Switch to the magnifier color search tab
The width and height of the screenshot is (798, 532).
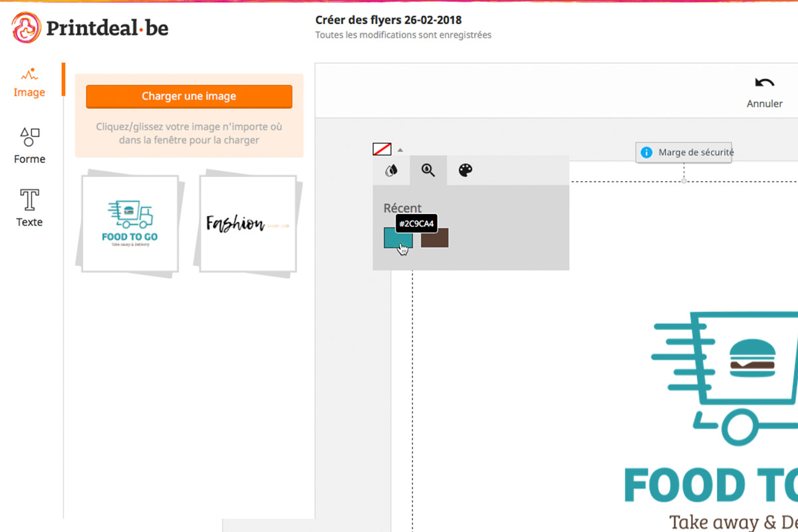[428, 171]
